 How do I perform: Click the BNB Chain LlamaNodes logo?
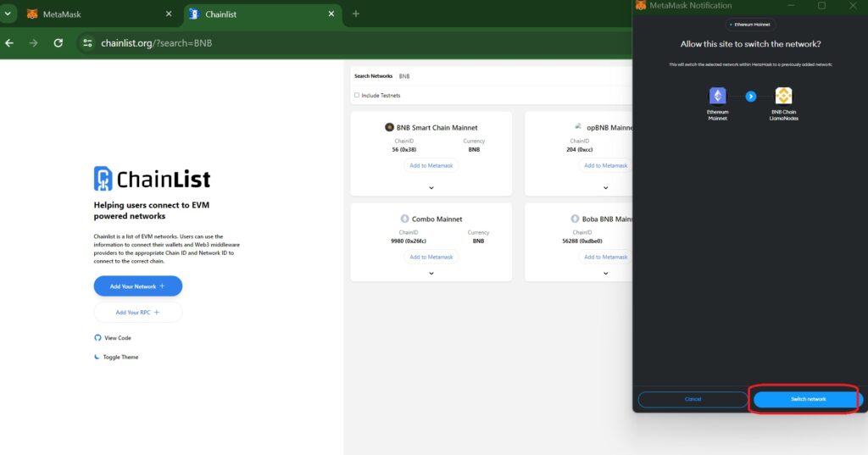click(x=783, y=96)
